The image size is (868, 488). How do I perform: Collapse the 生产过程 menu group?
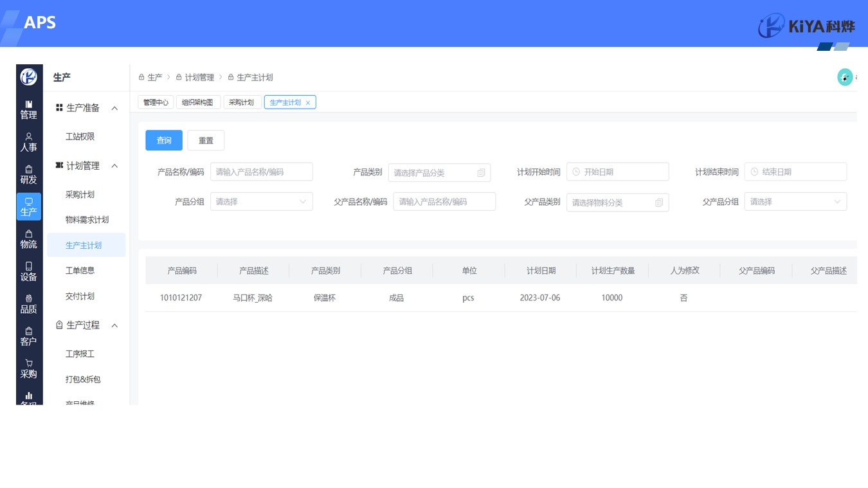114,325
